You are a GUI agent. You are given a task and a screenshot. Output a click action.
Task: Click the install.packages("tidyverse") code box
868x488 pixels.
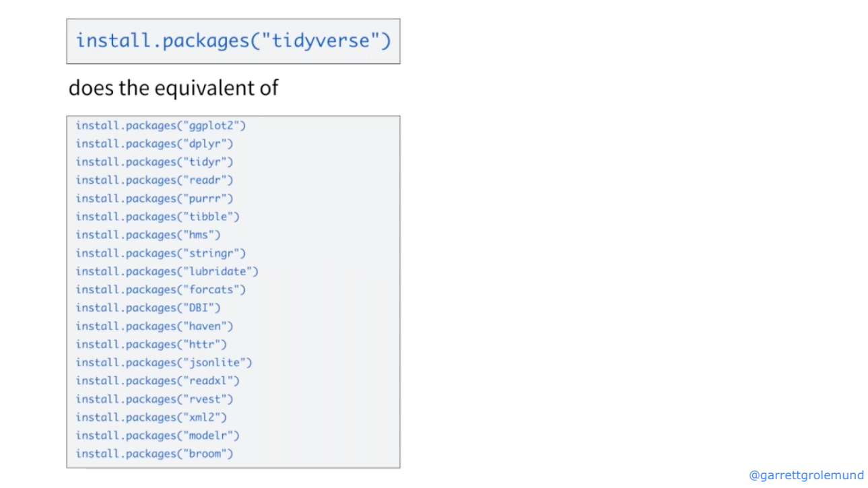(x=233, y=41)
